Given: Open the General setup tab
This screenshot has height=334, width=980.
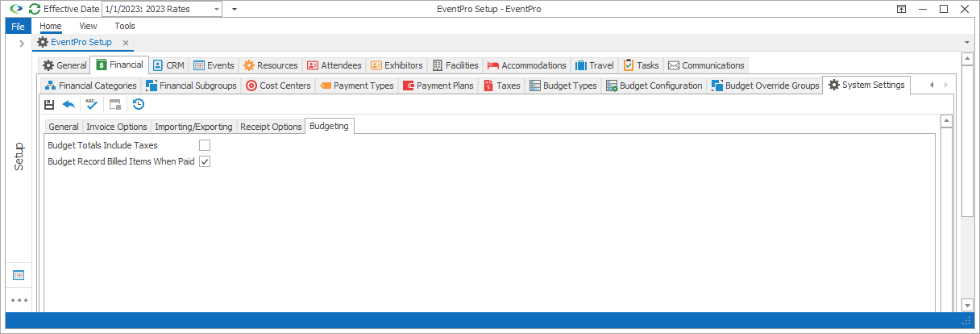Looking at the screenshot, I should 64,65.
